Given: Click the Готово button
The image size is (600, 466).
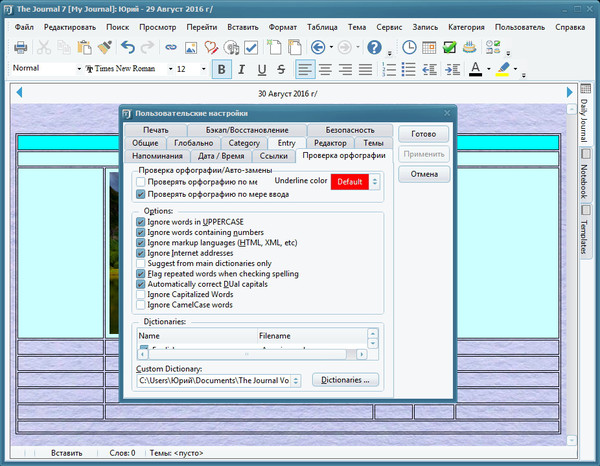Looking at the screenshot, I should tap(423, 134).
